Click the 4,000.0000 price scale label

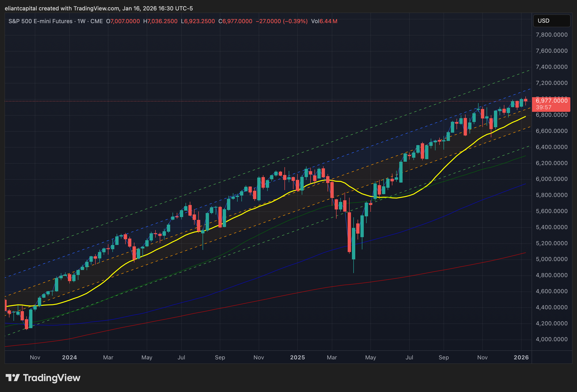click(551, 340)
